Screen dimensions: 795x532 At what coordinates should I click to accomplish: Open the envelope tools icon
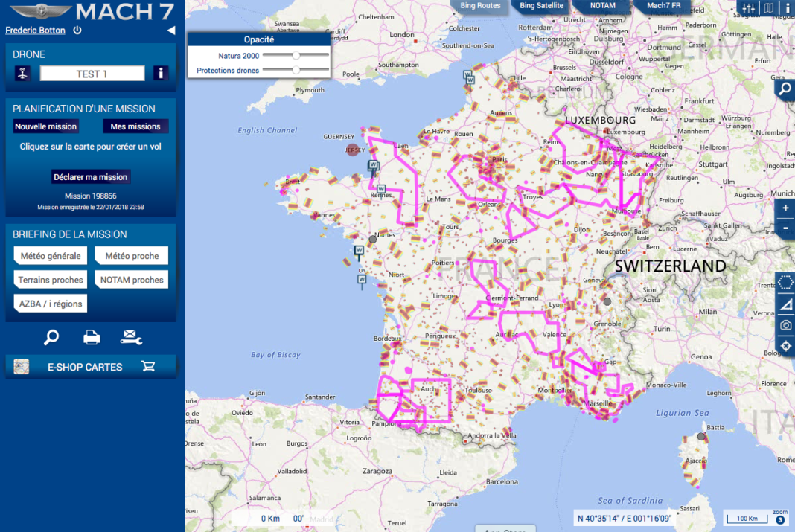131,337
